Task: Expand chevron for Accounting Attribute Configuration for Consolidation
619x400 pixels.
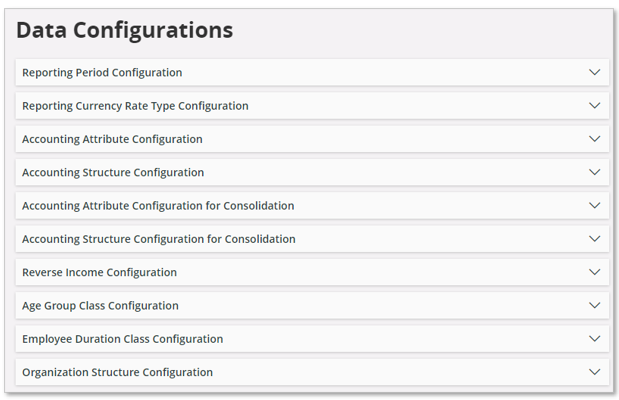Action: click(x=594, y=205)
